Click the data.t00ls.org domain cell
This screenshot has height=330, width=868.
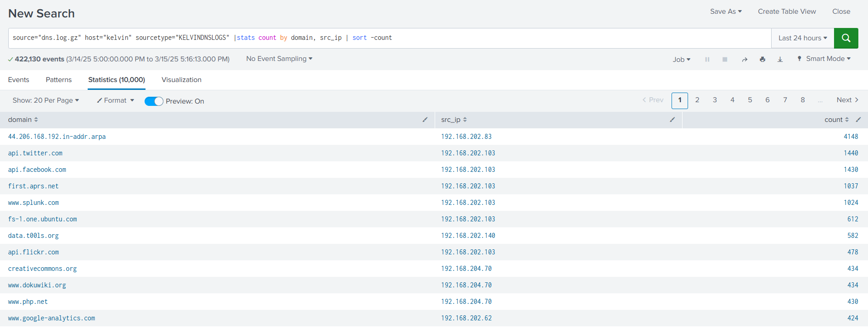coord(34,236)
